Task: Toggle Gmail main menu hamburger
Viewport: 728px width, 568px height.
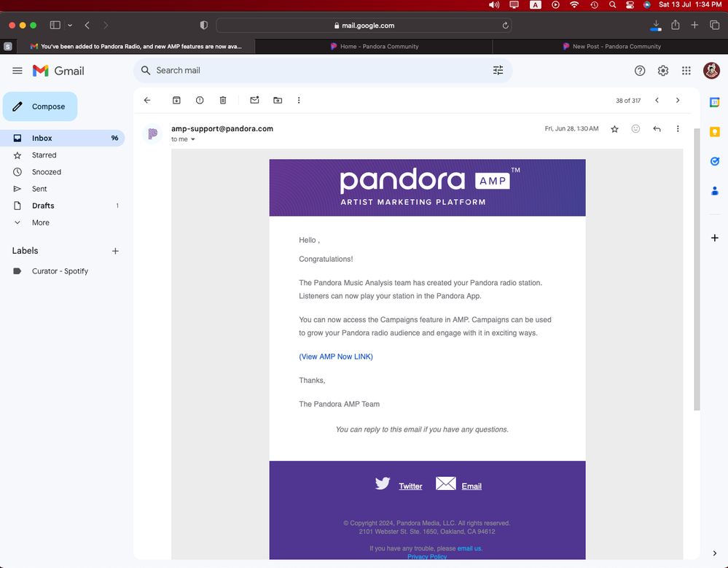Action: (17, 71)
